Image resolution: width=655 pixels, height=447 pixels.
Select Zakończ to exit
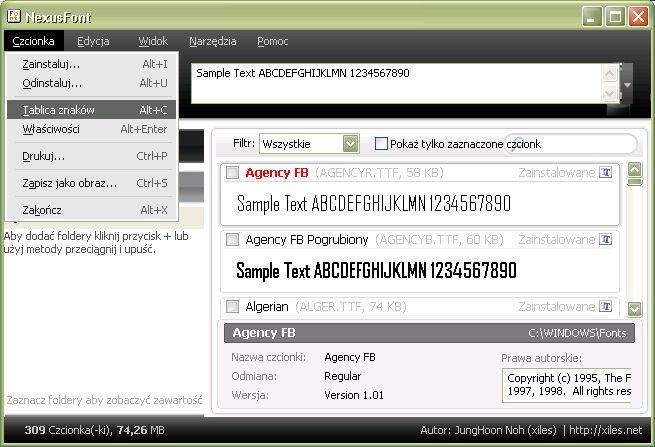pos(92,210)
